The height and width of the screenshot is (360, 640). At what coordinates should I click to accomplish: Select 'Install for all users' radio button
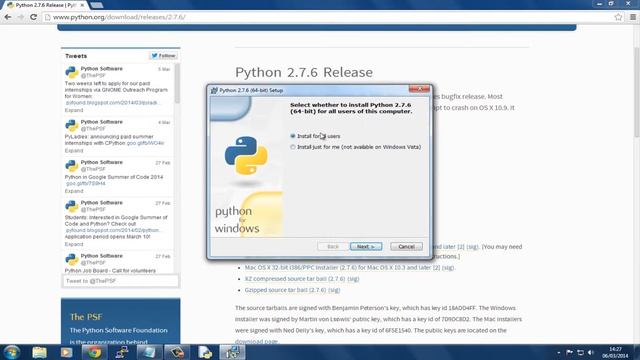(x=293, y=136)
